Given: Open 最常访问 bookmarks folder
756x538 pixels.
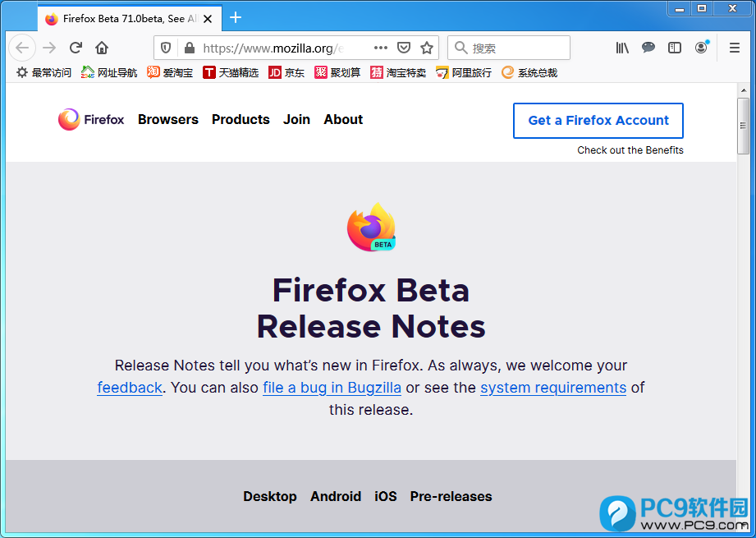Looking at the screenshot, I should tap(44, 73).
